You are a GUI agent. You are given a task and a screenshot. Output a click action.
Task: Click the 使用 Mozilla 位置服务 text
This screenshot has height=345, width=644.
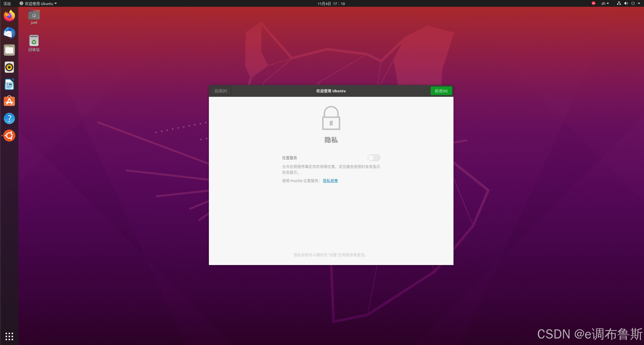coord(301,181)
